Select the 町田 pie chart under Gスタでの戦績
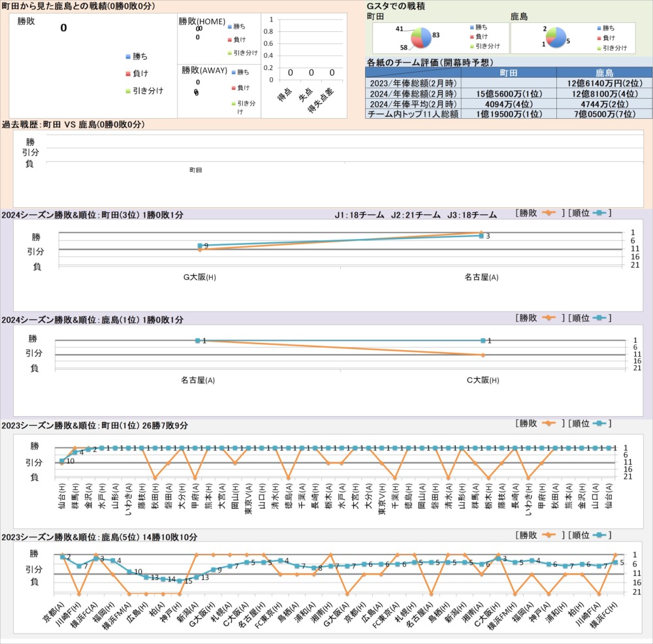653x644 pixels. point(421,38)
